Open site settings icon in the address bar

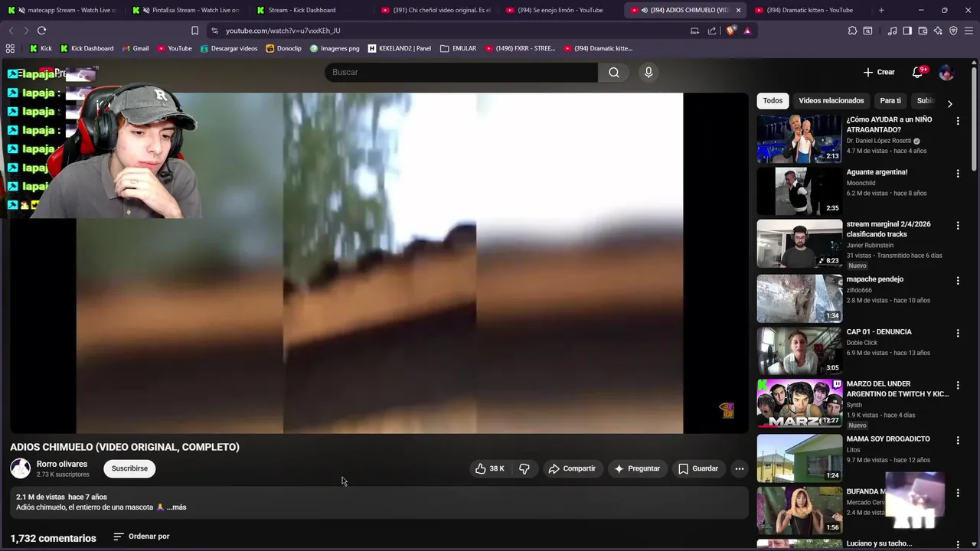pyautogui.click(x=214, y=31)
